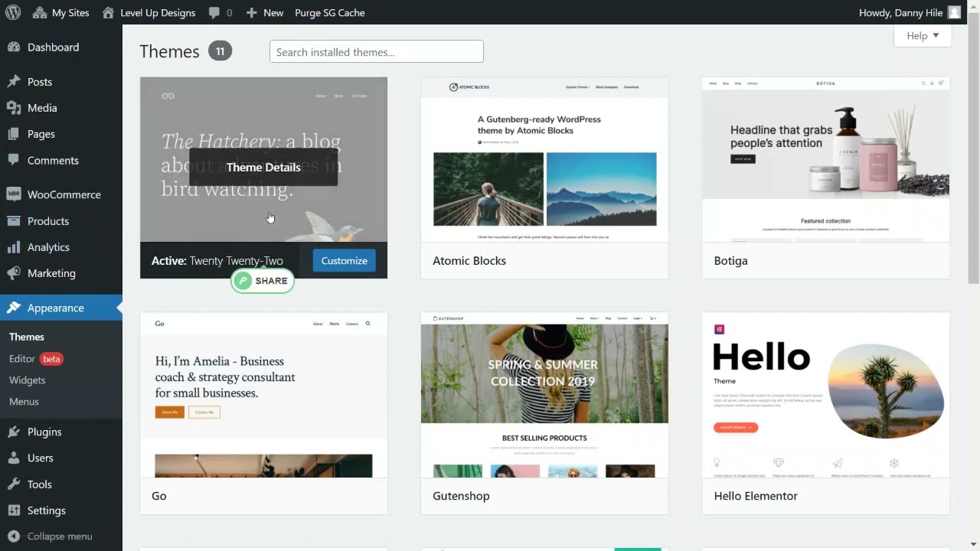The width and height of the screenshot is (980, 551).
Task: Click the Products box icon
Action: click(x=14, y=221)
